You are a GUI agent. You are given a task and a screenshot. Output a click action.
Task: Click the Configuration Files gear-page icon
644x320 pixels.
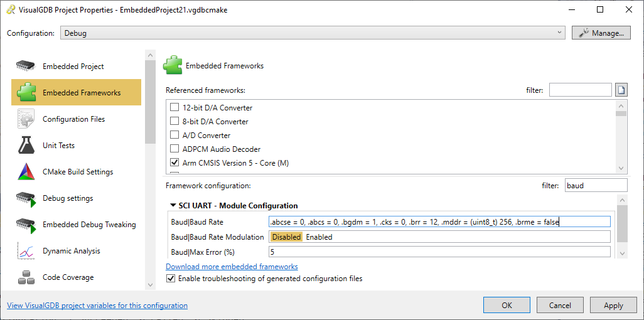(x=25, y=119)
